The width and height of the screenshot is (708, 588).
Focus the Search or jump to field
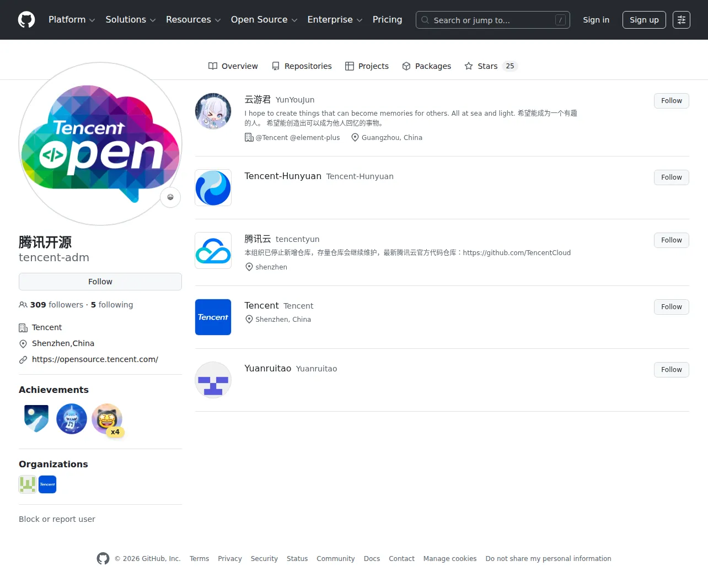pyautogui.click(x=493, y=20)
